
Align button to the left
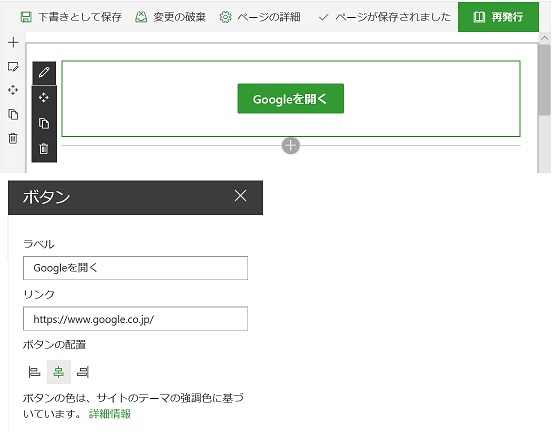pyautogui.click(x=34, y=372)
